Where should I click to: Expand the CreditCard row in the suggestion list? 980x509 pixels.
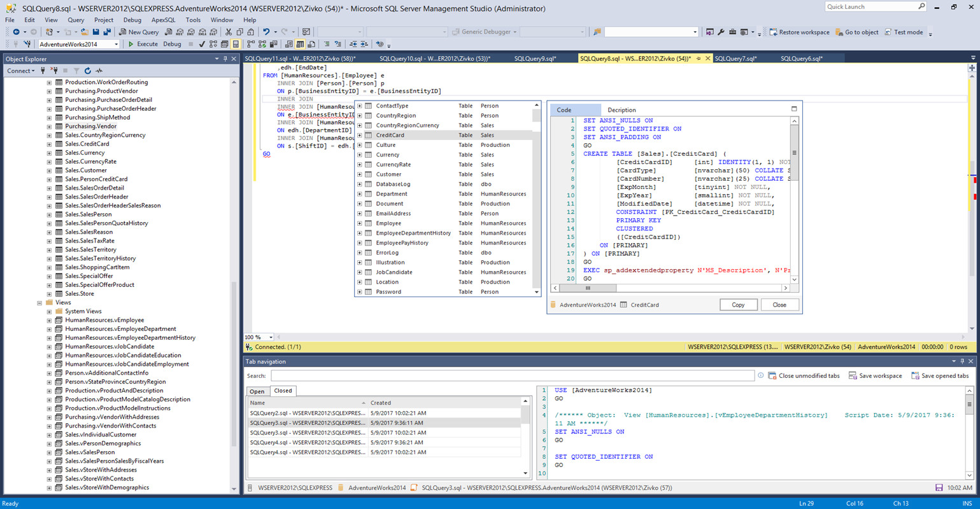point(359,136)
